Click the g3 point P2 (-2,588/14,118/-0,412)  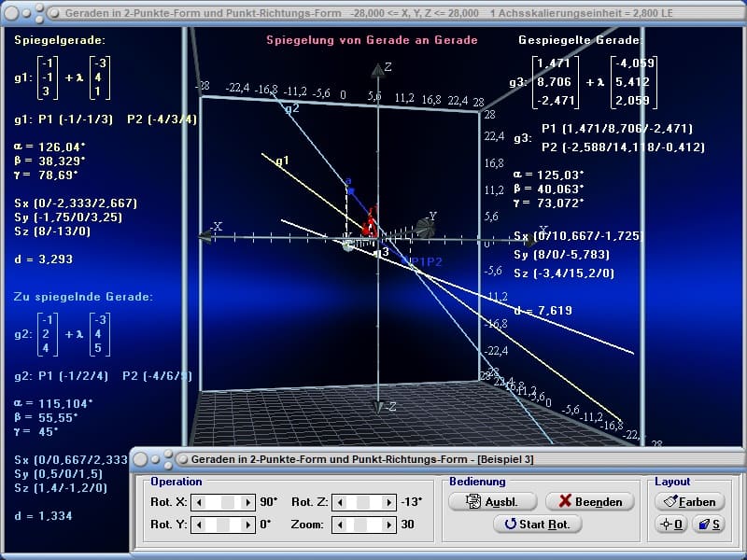pyautogui.click(x=624, y=147)
